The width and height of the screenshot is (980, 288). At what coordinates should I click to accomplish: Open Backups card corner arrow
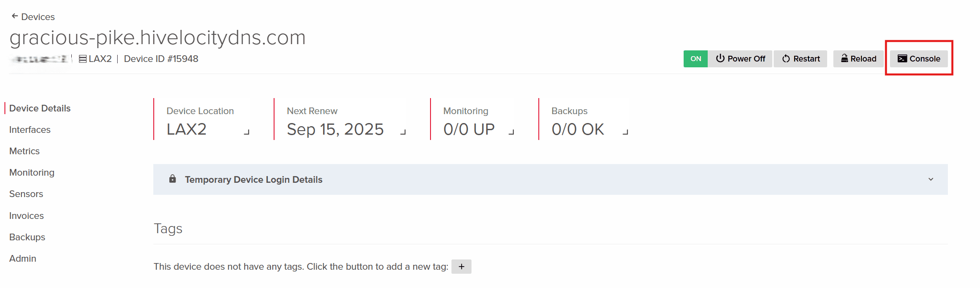(x=625, y=132)
